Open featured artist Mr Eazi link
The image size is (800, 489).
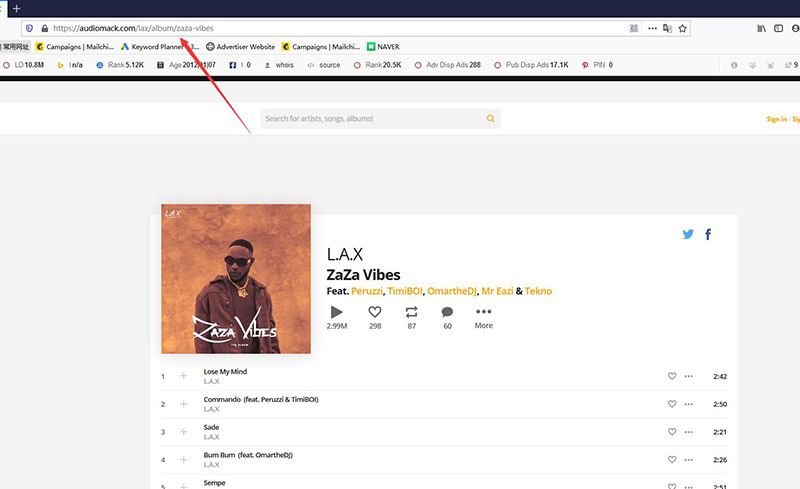[x=497, y=291]
